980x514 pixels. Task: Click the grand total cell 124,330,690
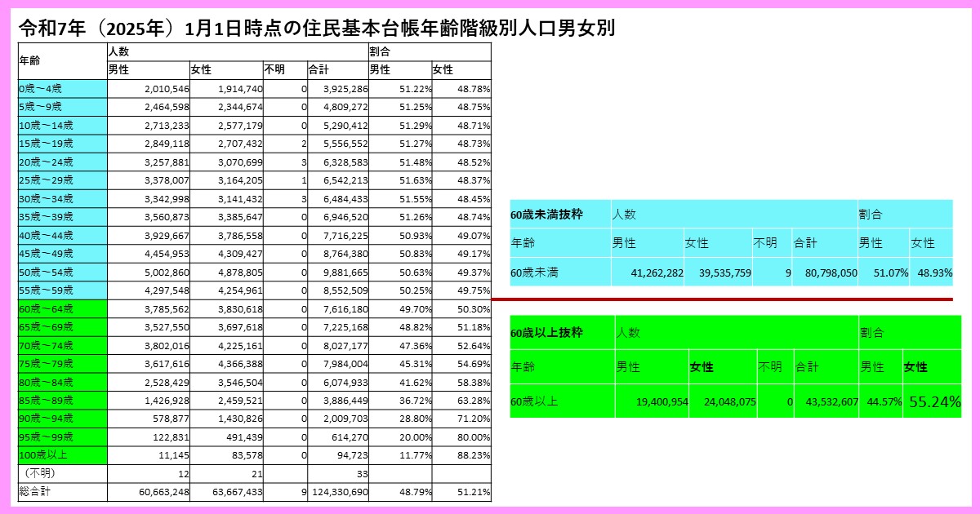[339, 492]
